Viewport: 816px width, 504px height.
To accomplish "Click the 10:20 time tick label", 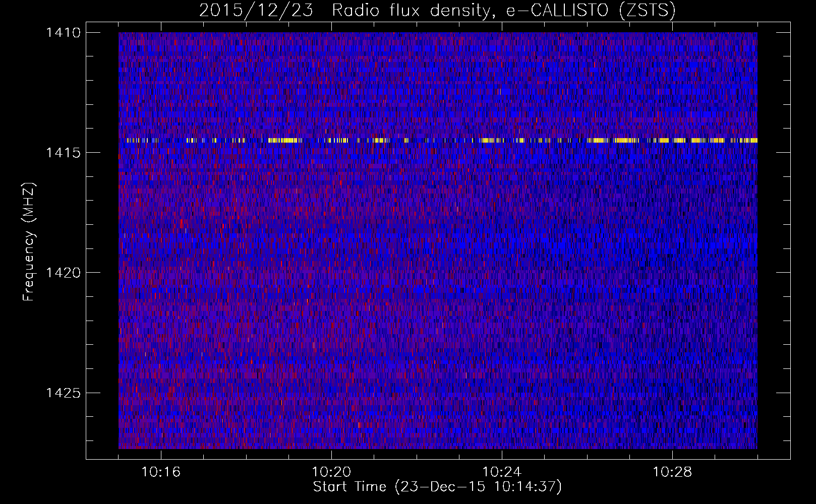I will [331, 472].
